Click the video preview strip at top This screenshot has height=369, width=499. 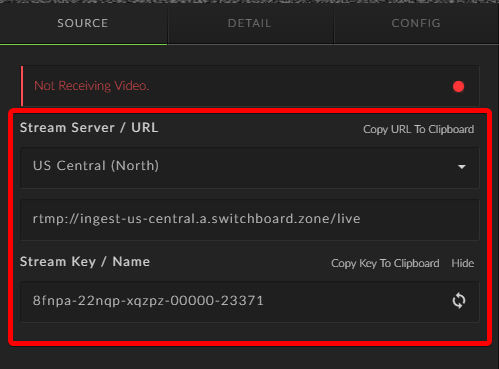[x=249, y=2]
